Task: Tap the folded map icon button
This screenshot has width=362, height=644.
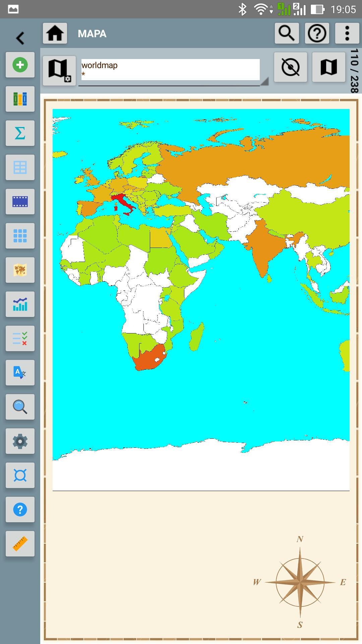Action: coord(329,67)
